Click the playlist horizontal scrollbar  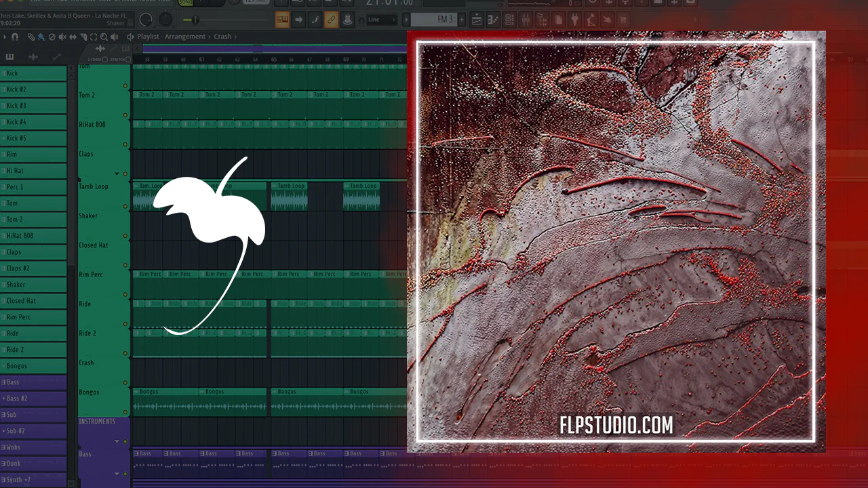point(274,49)
